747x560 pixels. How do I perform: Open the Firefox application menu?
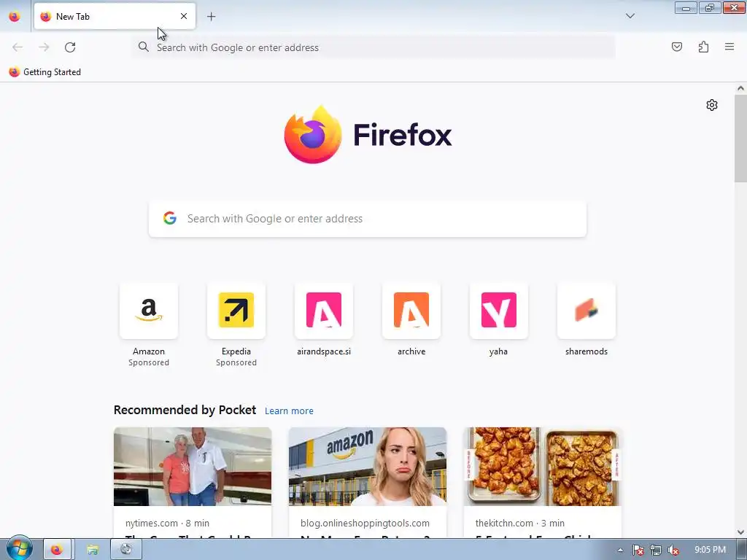point(729,47)
